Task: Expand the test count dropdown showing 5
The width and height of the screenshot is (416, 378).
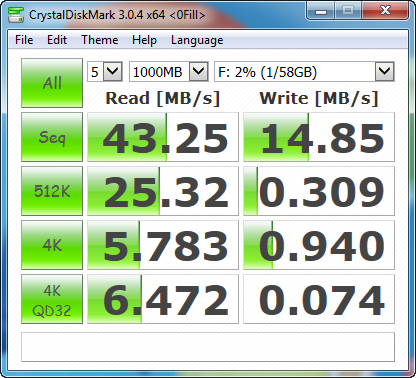Action: click(x=105, y=71)
